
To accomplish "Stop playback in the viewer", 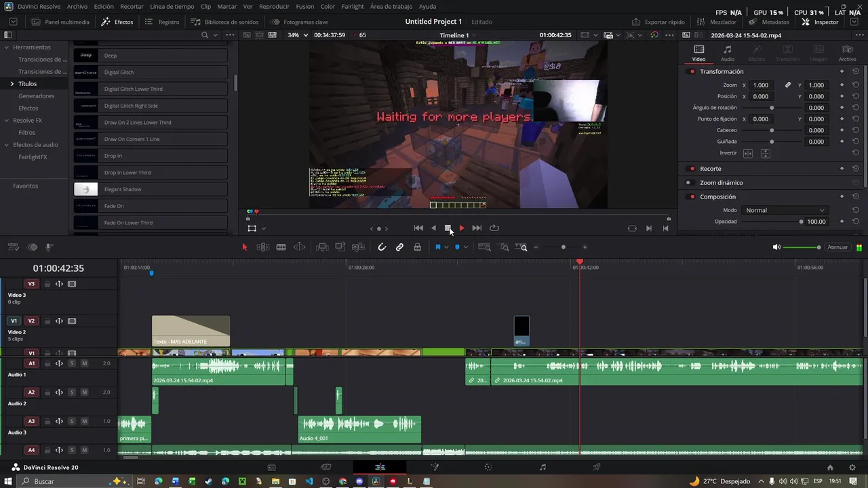I will [x=448, y=228].
